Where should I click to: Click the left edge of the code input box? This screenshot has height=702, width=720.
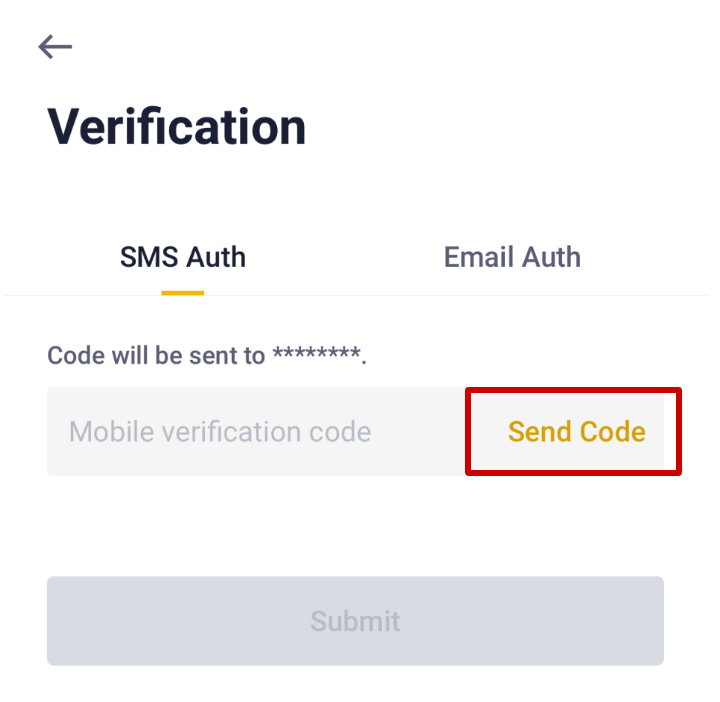pos(53,432)
